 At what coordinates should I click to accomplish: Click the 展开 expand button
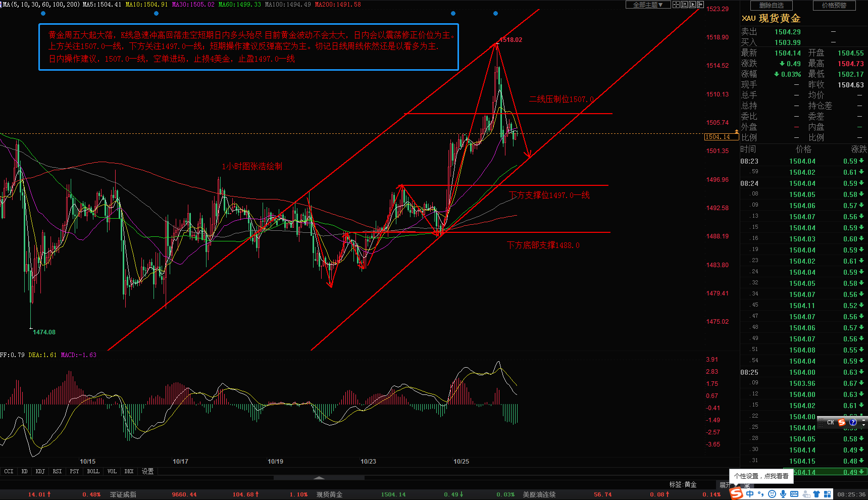coord(725,485)
